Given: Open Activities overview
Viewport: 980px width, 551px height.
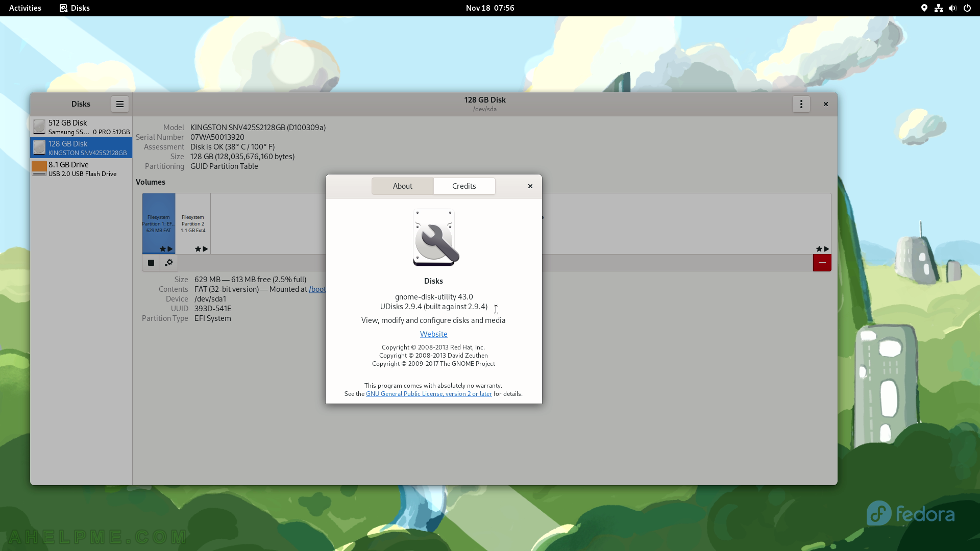Looking at the screenshot, I should point(25,8).
